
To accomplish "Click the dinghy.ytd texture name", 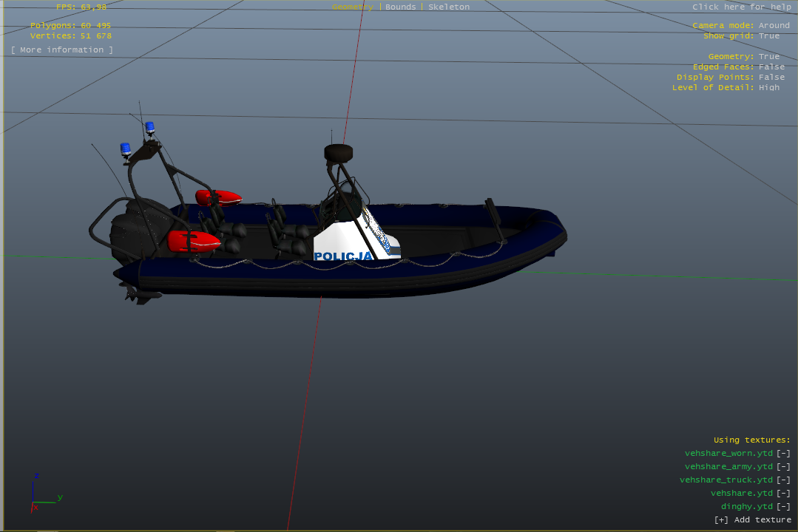I will [x=746, y=507].
